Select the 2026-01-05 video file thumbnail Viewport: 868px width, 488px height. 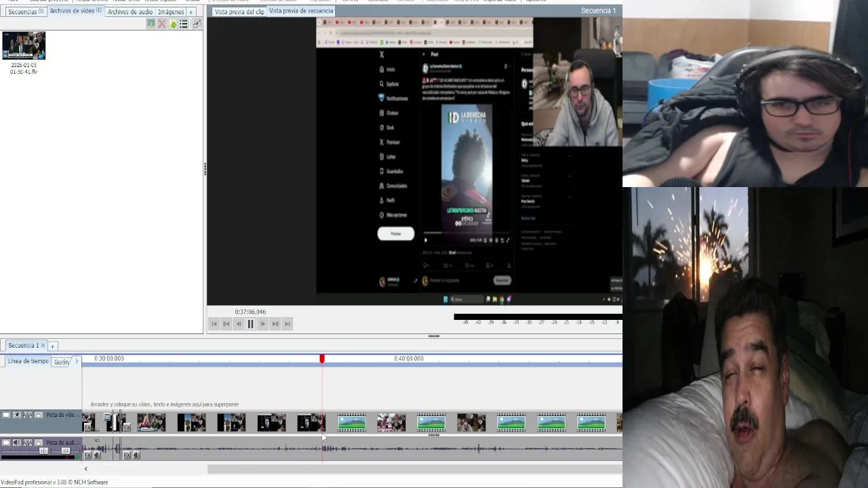[24, 45]
